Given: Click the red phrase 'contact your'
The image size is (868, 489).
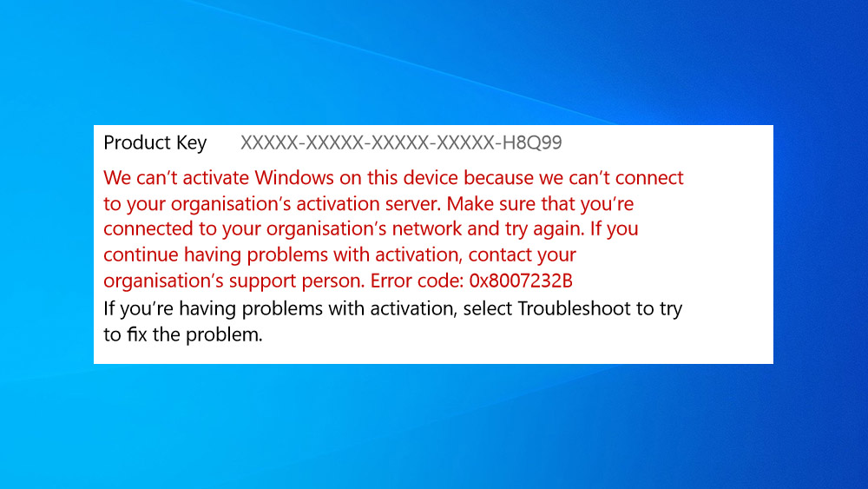Looking at the screenshot, I should (522, 254).
